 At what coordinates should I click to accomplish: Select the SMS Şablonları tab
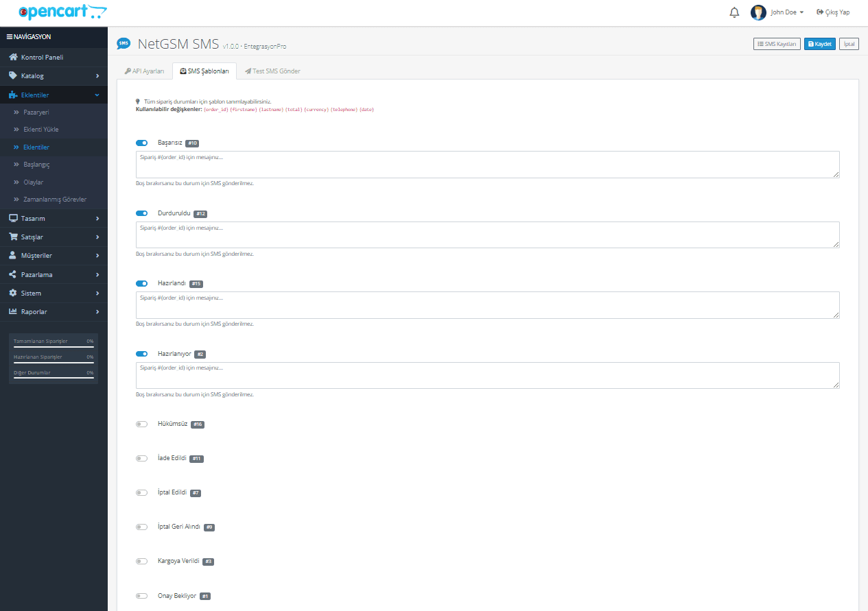pyautogui.click(x=204, y=71)
